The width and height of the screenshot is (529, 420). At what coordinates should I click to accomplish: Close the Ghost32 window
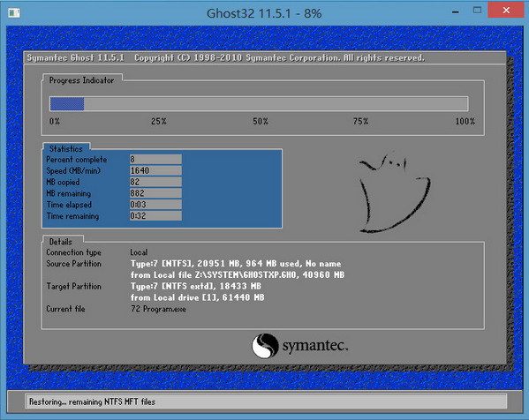tap(506, 10)
